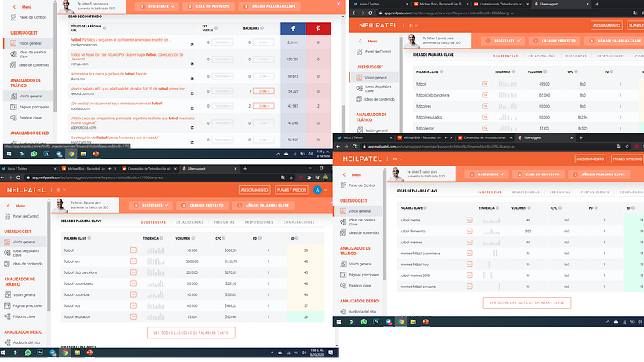644x362 pixels.
Task: Show hidden tray icons in the 'futbol red' window's taskbar
Action: tap(272, 353)
